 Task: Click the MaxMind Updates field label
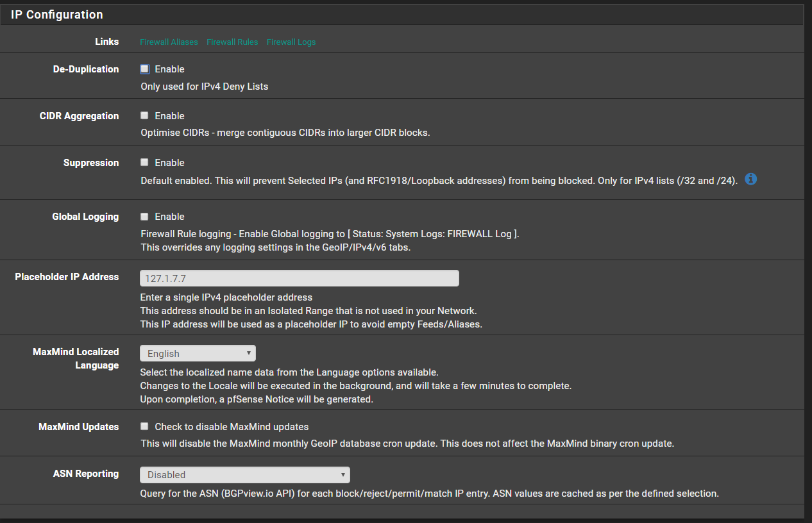pos(79,427)
